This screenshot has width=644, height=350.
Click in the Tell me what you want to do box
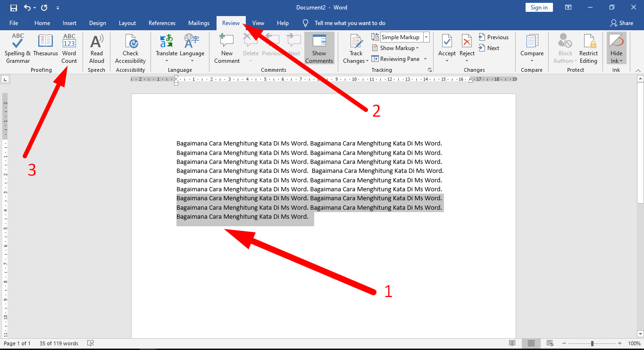350,23
